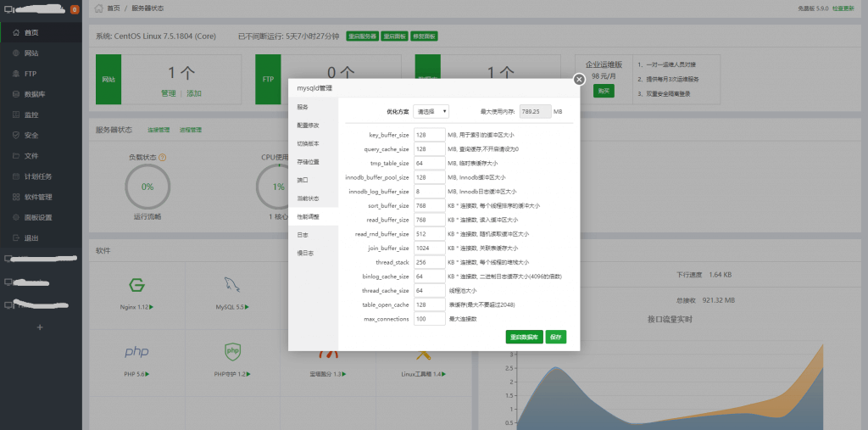Open the 计划任务 calendar item in sidebar

[41, 176]
